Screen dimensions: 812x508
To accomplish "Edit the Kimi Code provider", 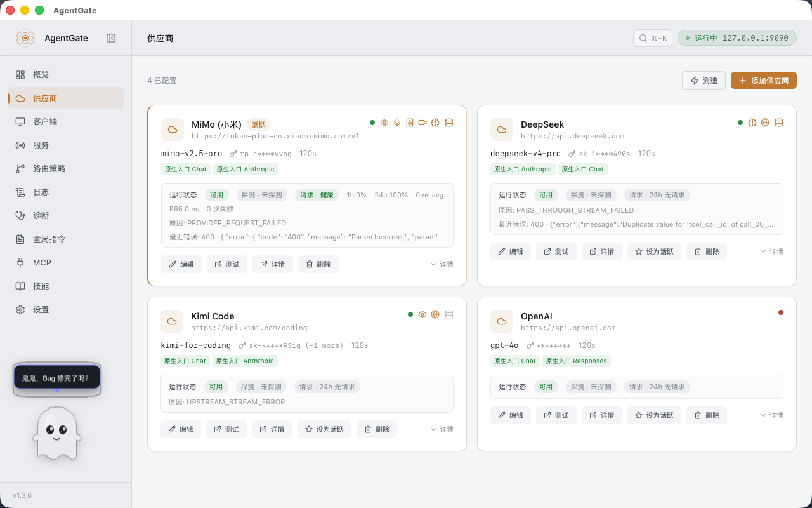I will (x=181, y=429).
